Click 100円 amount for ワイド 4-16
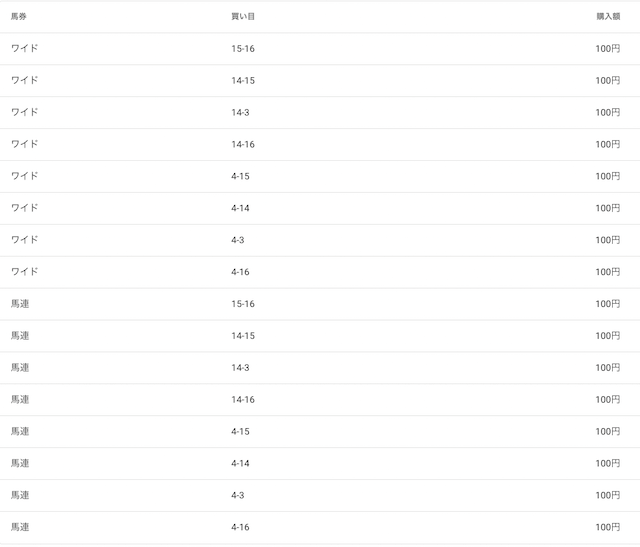Viewport: 640px width, 547px height. [x=608, y=272]
